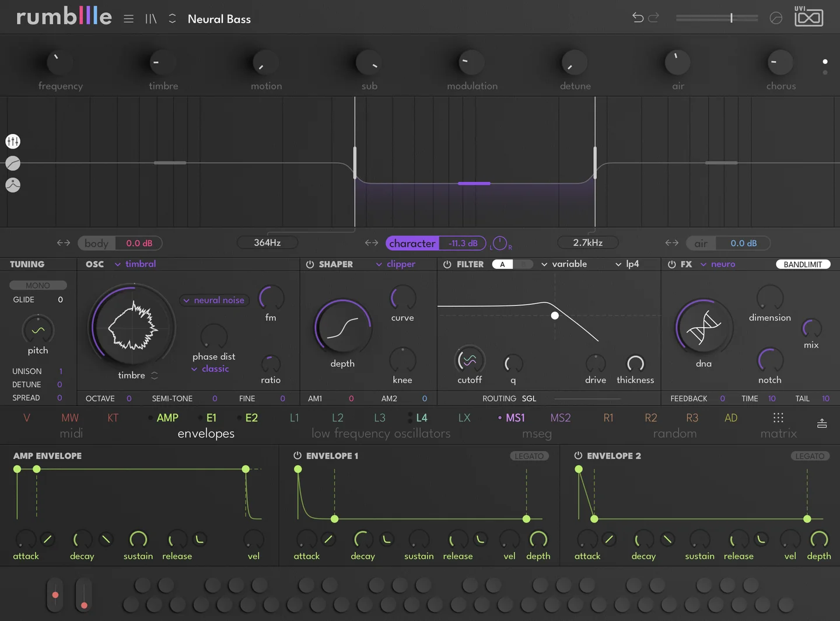Click the air band link arrows icon
Viewport: 840px width, 621px height.
pos(672,243)
